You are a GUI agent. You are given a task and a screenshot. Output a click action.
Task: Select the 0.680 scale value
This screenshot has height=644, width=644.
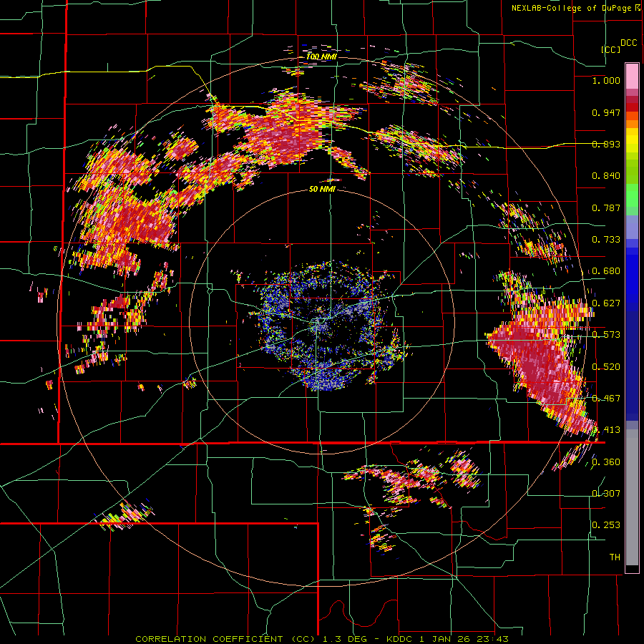point(606,271)
